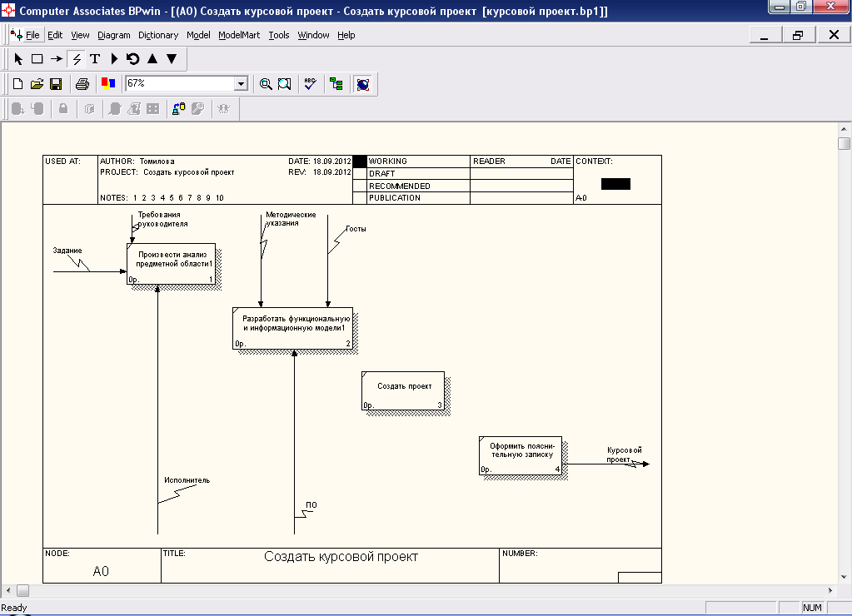Click the 'Требования руководителя' arrow label
This screenshot has height=616, width=852.
coord(162,219)
